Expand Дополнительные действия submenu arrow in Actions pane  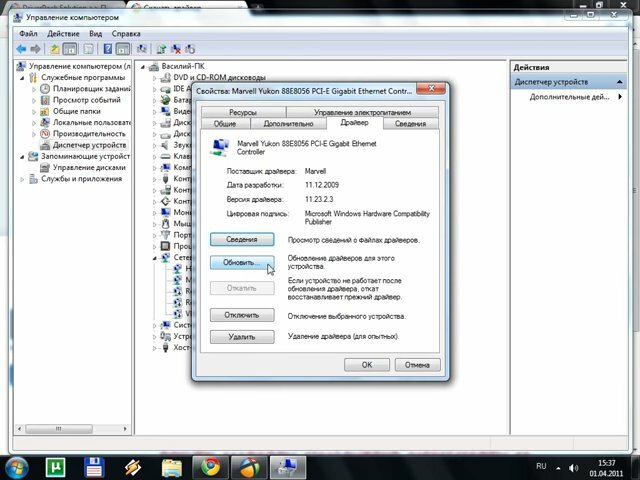click(620, 97)
